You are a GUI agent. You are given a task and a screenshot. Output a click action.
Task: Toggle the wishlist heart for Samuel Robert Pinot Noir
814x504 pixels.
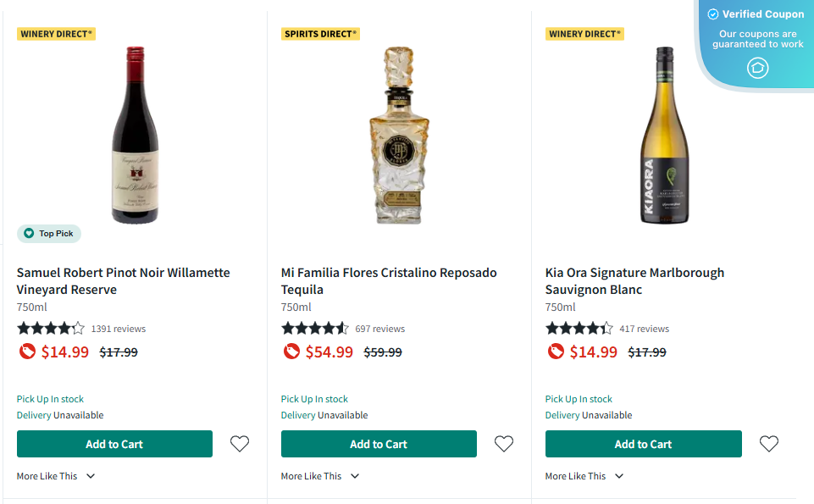pos(240,443)
